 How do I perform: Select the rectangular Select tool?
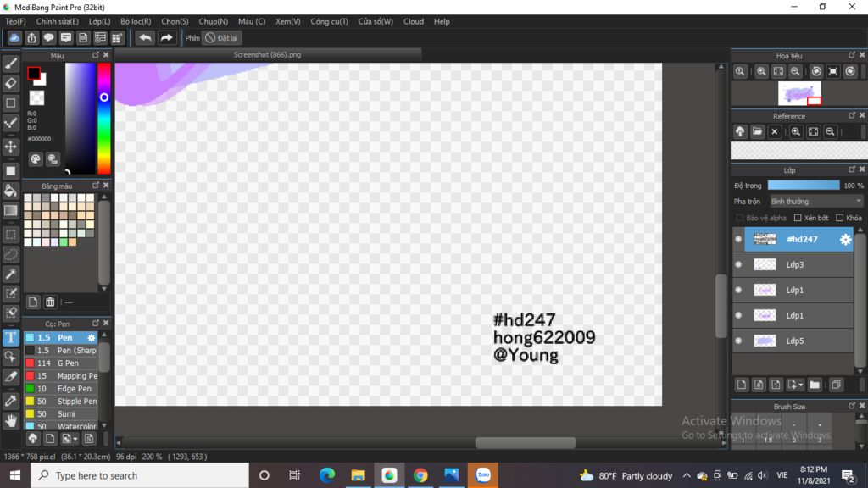click(10, 235)
